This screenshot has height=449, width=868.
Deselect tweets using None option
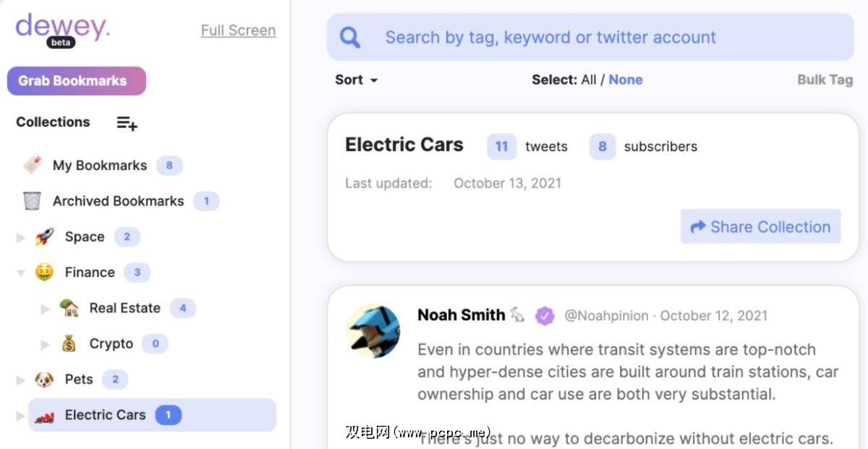coord(626,80)
